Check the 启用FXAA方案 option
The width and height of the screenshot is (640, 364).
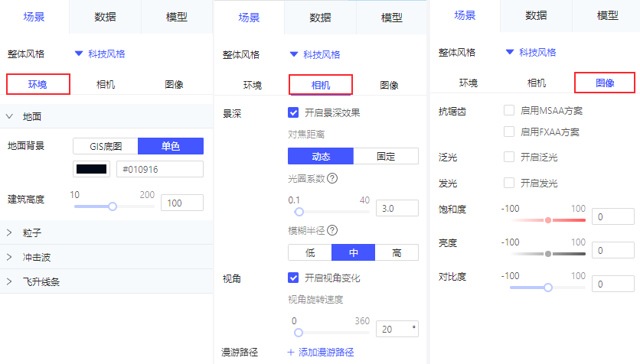[509, 132]
